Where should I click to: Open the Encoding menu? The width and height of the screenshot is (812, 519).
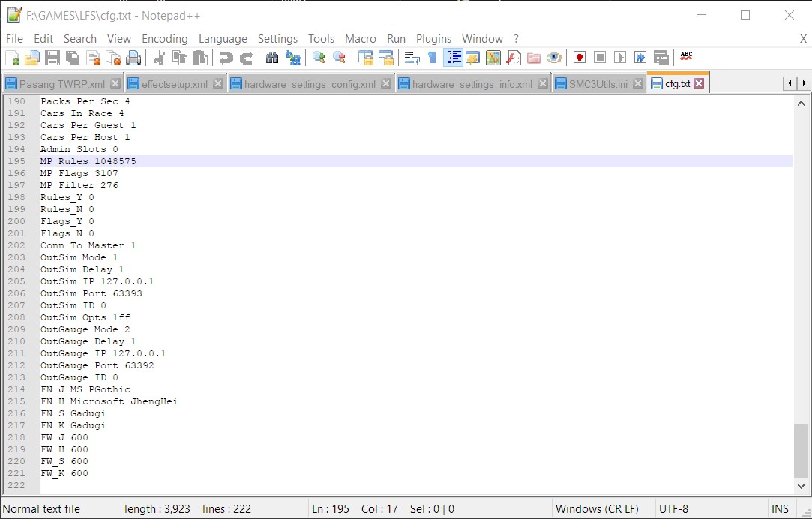[164, 39]
